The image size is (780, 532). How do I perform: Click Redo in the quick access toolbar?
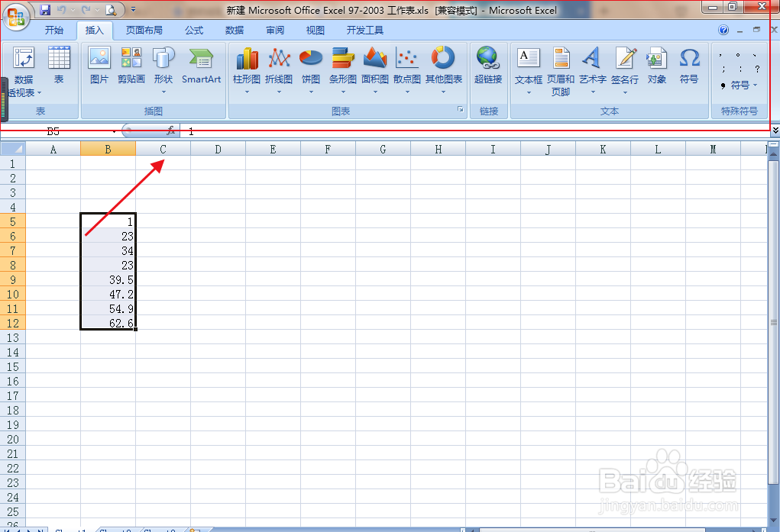pos(86,9)
